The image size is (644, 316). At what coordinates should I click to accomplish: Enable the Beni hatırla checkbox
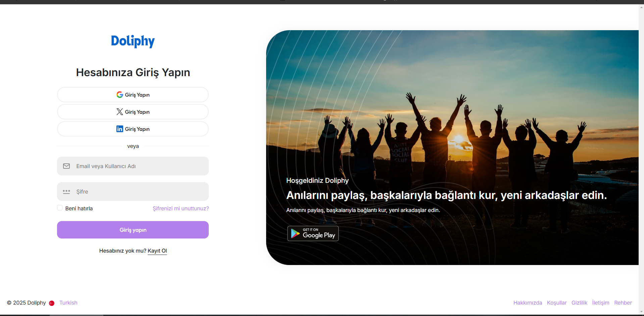coord(60,208)
